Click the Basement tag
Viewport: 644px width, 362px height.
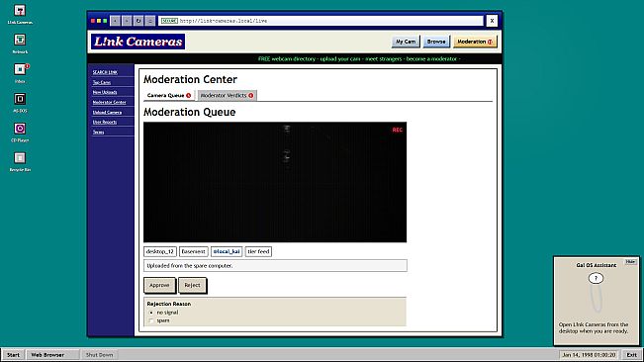[194, 251]
